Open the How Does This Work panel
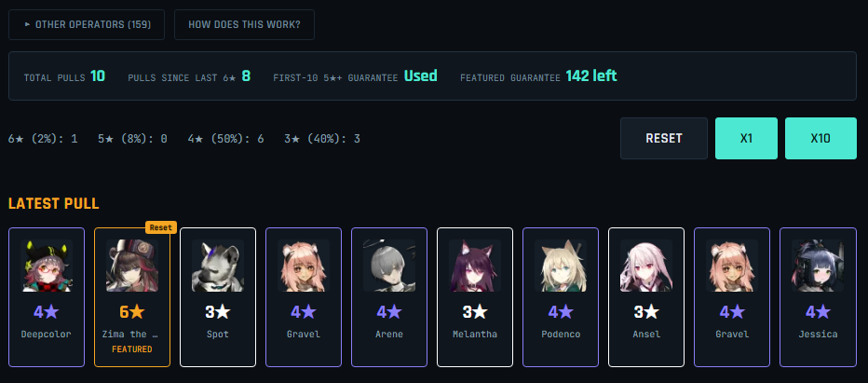Screen dimensions: 868x383 pos(244,24)
